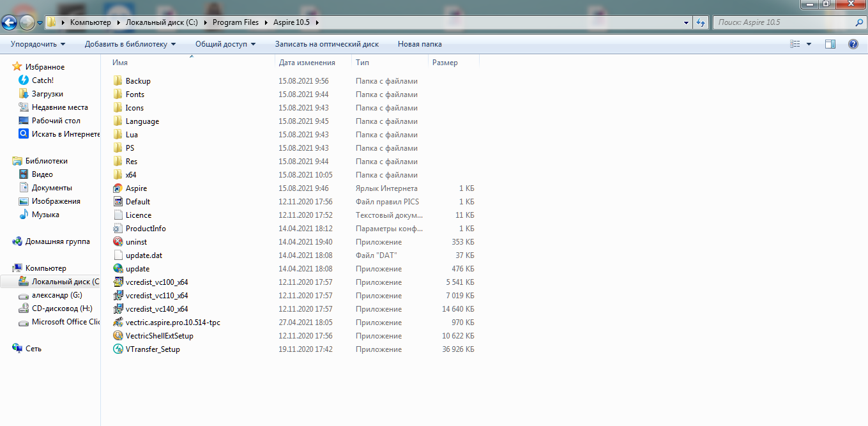Open the Добавить в библиотеку dropdown
Viewport: 868px width, 426px height.
pyautogui.click(x=130, y=44)
